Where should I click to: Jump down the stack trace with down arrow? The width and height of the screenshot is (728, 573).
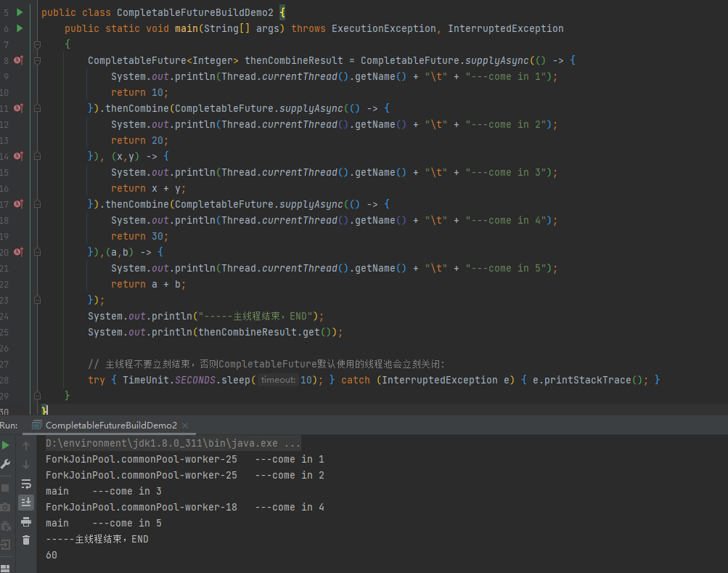[26, 463]
